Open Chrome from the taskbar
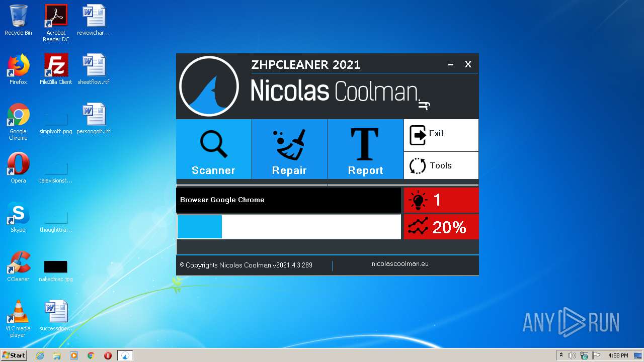The width and height of the screenshot is (644, 362). (91, 355)
